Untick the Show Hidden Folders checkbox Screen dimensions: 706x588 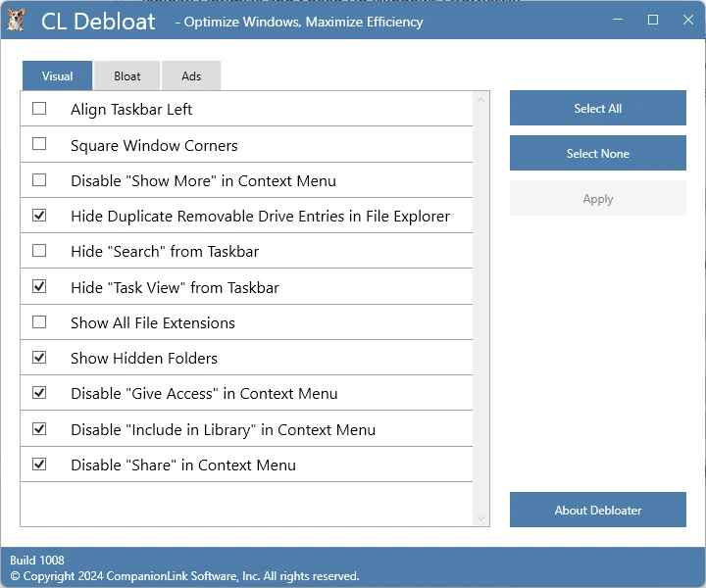point(39,358)
